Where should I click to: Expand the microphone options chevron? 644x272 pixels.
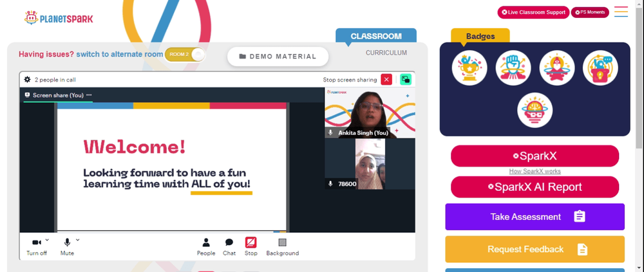coord(78,240)
